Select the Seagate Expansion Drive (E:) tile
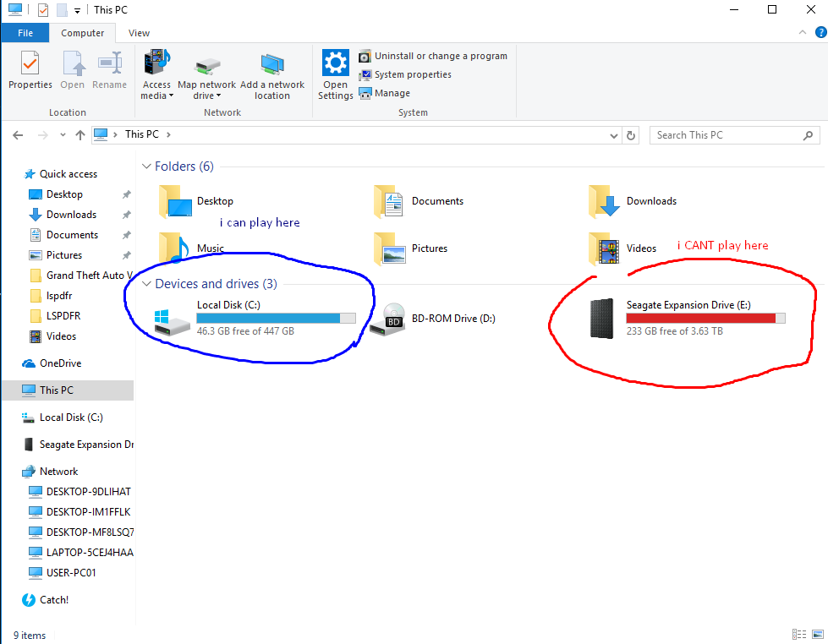The image size is (828, 644). pyautogui.click(x=687, y=319)
